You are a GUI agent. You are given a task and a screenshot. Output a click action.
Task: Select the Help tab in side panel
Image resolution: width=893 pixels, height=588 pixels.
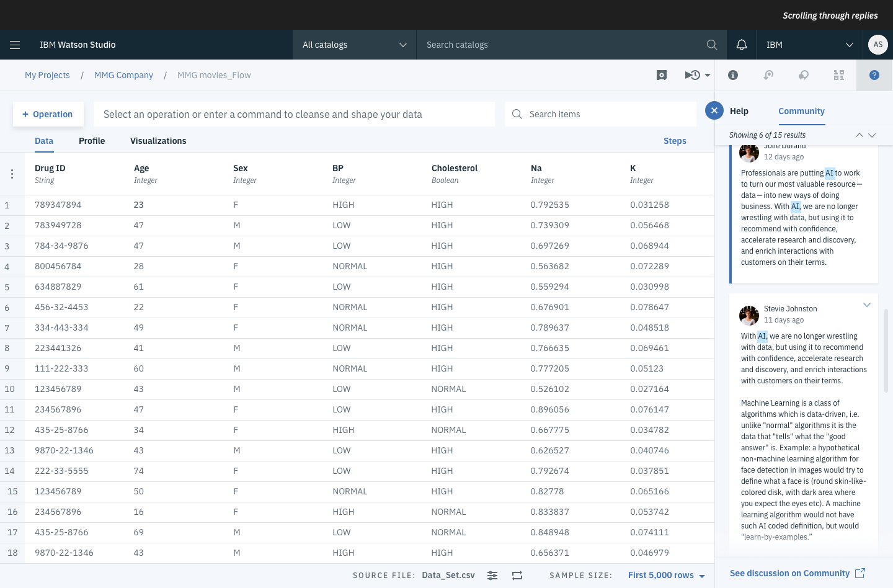pos(739,111)
